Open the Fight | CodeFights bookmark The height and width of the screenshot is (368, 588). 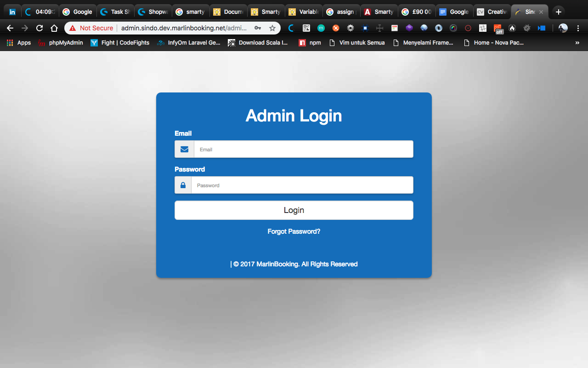[120, 43]
